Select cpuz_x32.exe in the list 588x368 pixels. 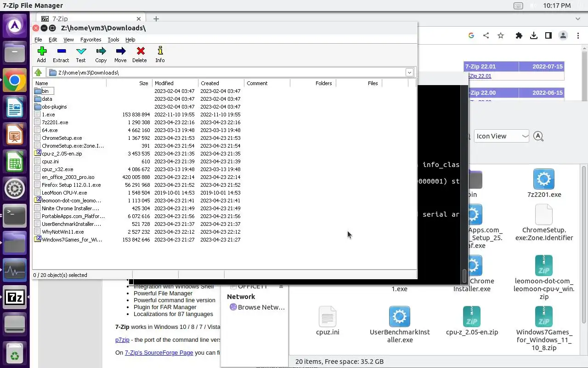pyautogui.click(x=57, y=169)
